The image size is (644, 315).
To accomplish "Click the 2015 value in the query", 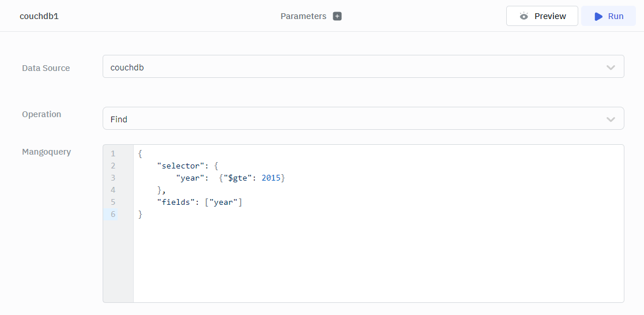I will tap(271, 178).
